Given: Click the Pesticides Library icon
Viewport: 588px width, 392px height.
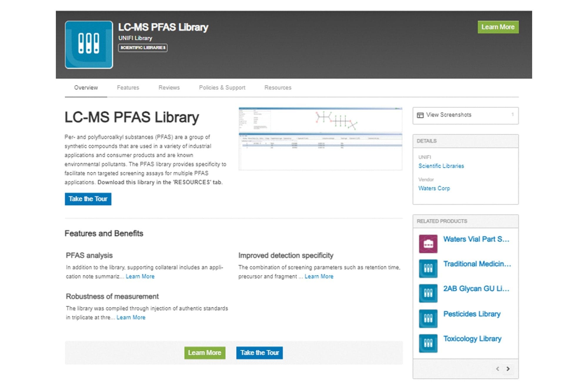Looking at the screenshot, I should 428,318.
